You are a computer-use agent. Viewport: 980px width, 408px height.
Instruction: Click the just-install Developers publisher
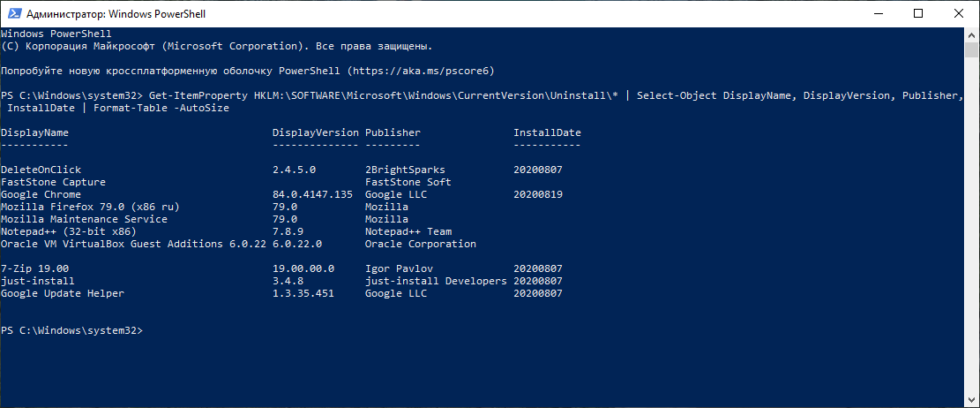436,281
